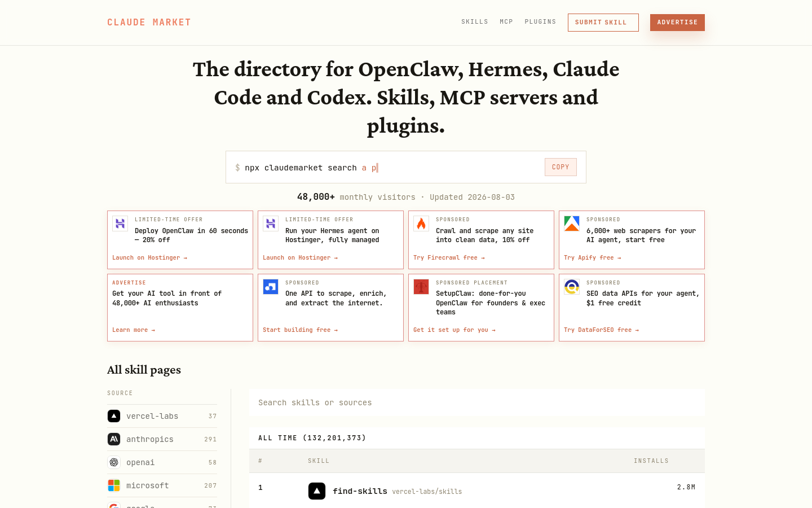Image resolution: width=812 pixels, height=508 pixels.
Task: Click the INSTALLS column header
Action: coord(651,461)
